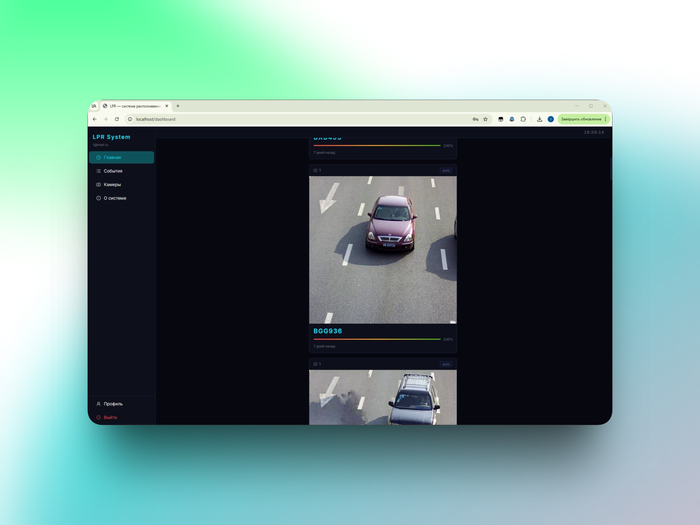
Task: Open the browser downloads icon
Action: 539,119
